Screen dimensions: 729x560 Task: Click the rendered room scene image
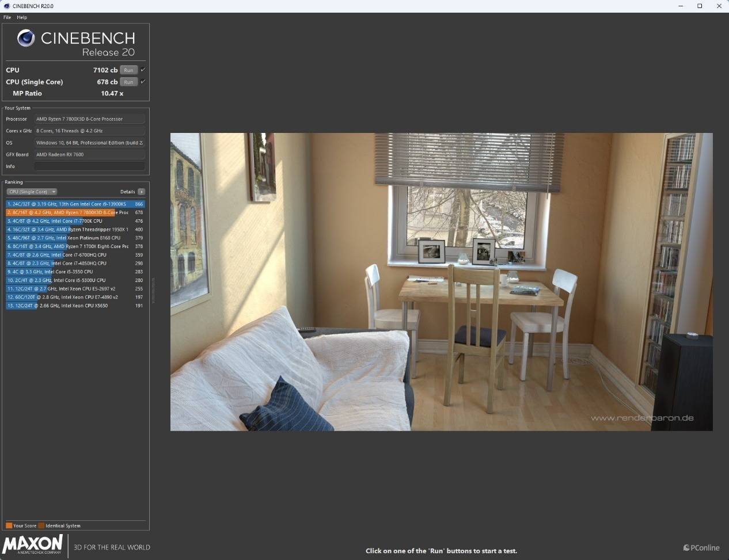pos(441,282)
